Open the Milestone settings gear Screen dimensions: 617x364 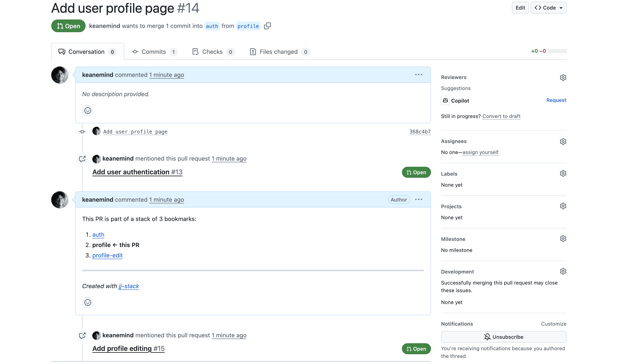pos(563,238)
